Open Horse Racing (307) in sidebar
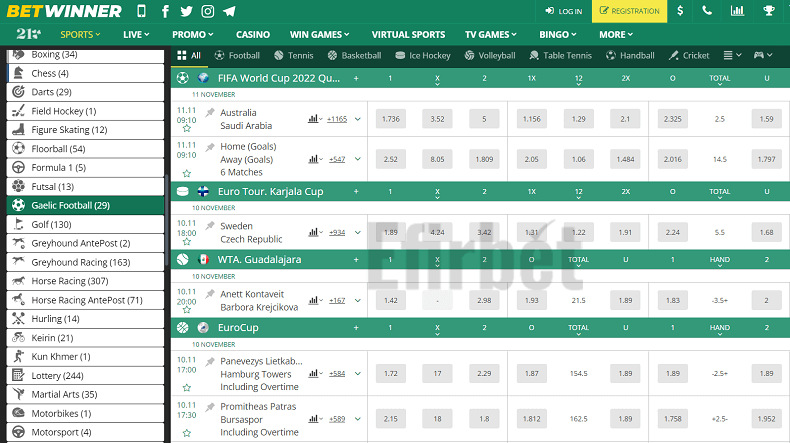This screenshot has width=790, height=443. [85, 281]
